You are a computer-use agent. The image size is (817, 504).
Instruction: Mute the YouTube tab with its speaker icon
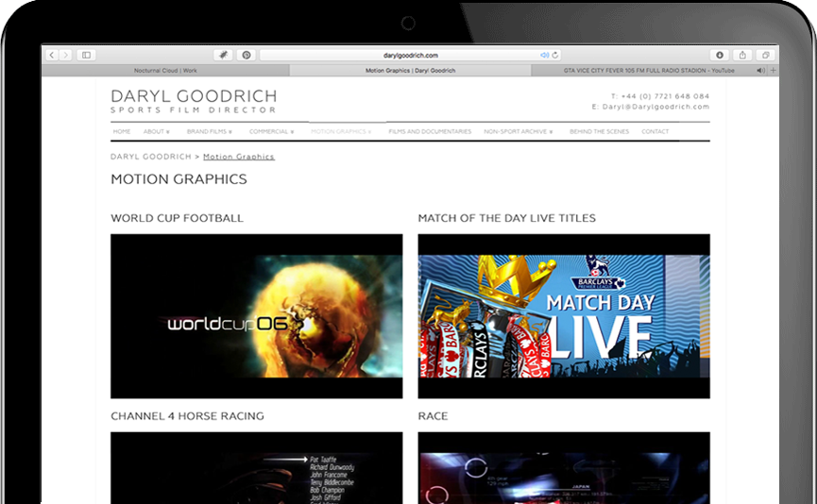click(760, 70)
